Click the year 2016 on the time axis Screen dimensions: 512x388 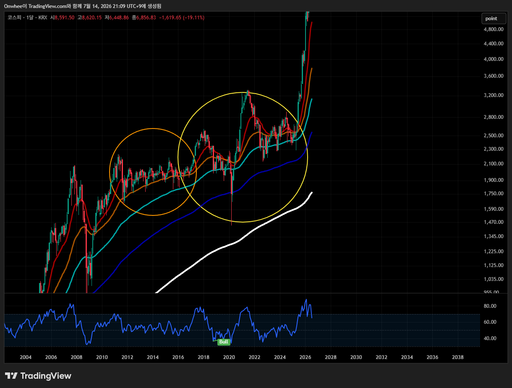178,357
